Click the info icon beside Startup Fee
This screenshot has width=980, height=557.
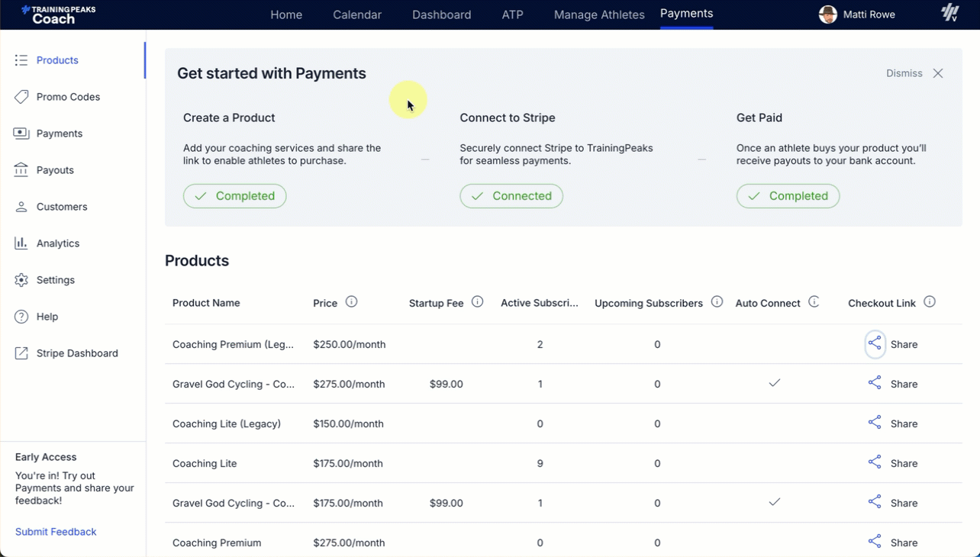[x=477, y=302]
